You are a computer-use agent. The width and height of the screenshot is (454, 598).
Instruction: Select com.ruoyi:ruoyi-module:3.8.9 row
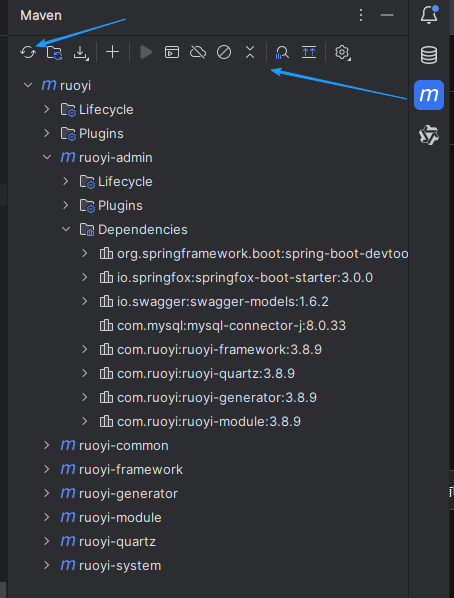click(x=208, y=422)
